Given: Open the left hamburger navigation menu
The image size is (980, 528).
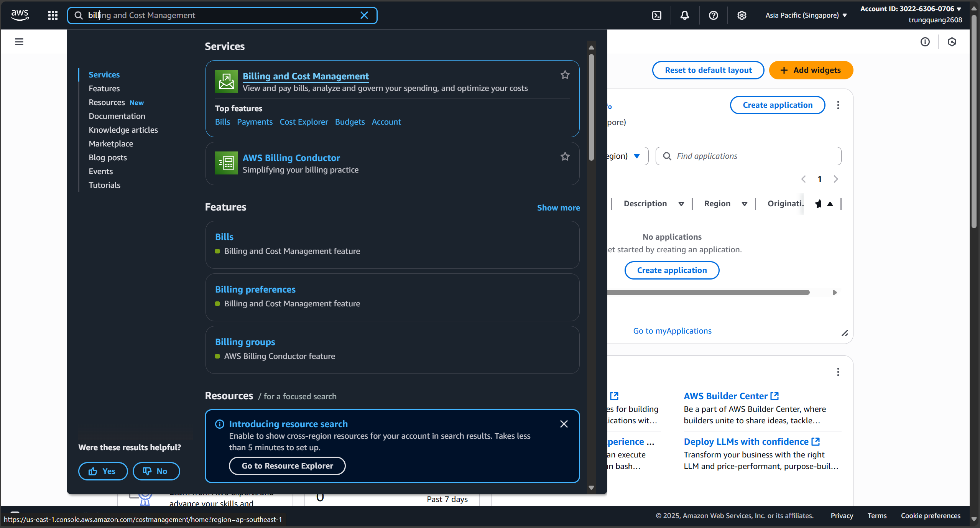Looking at the screenshot, I should [x=19, y=42].
